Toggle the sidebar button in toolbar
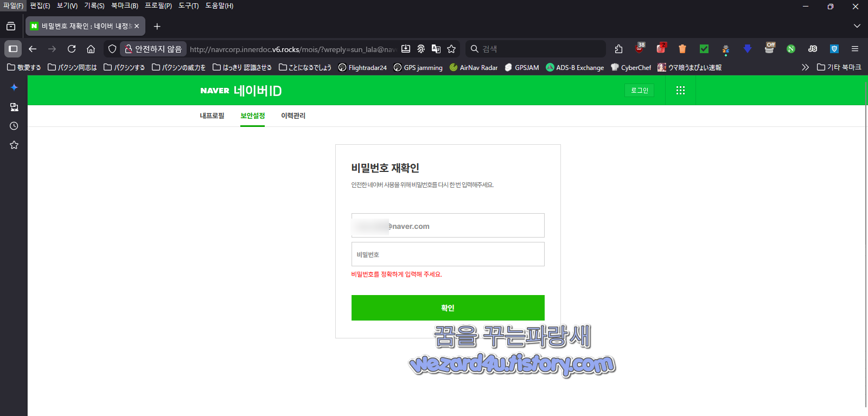The image size is (868, 416). 13,49
